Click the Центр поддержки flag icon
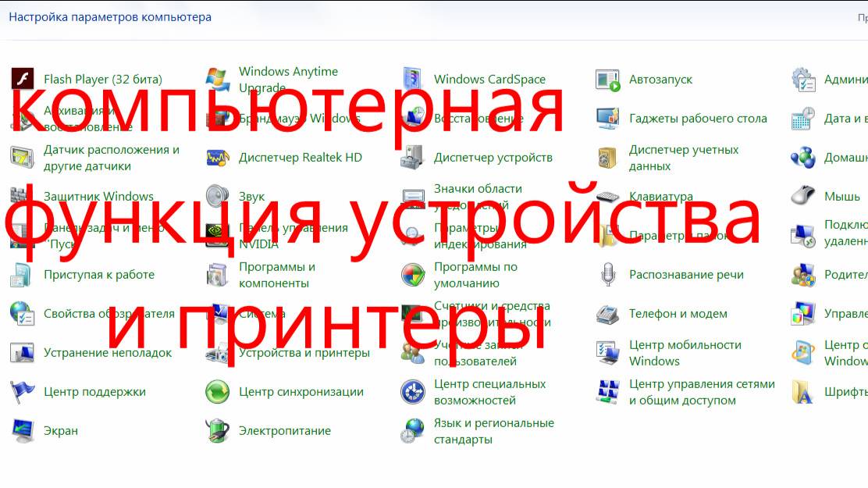The height and width of the screenshot is (488, 868). pyautogui.click(x=22, y=392)
